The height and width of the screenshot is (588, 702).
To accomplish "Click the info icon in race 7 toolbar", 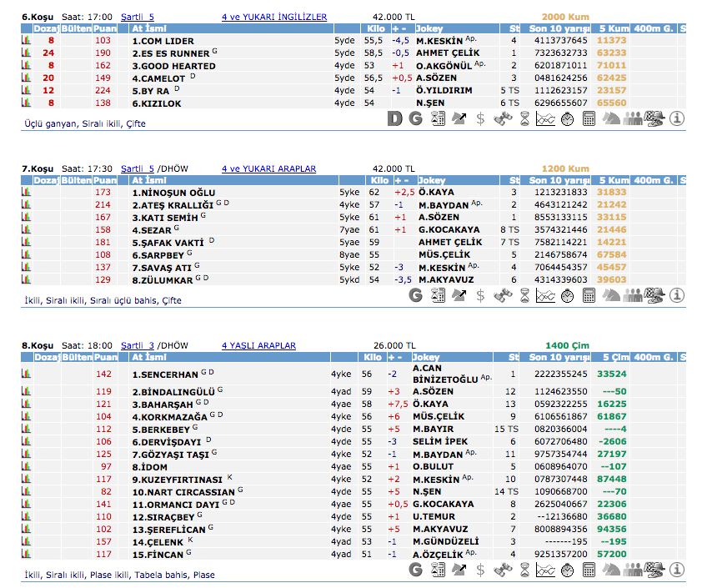I will [677, 294].
